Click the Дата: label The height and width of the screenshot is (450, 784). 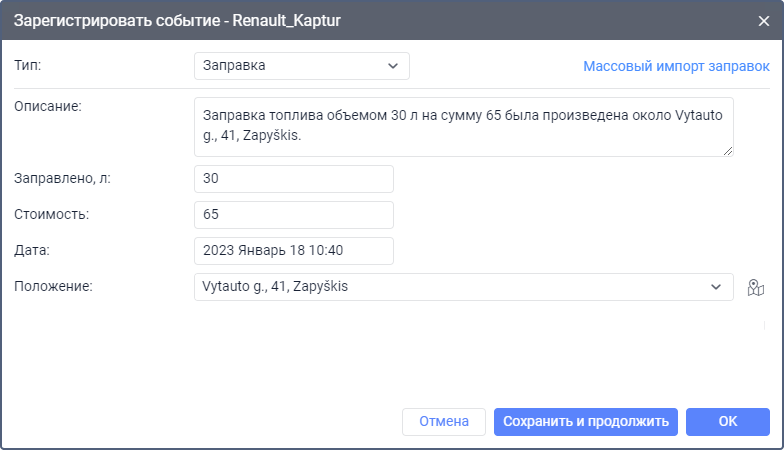[x=31, y=251]
